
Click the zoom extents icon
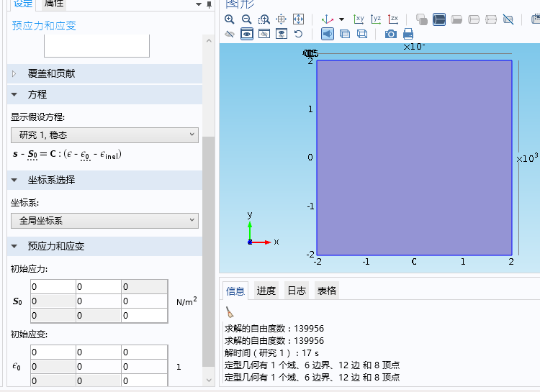point(298,19)
